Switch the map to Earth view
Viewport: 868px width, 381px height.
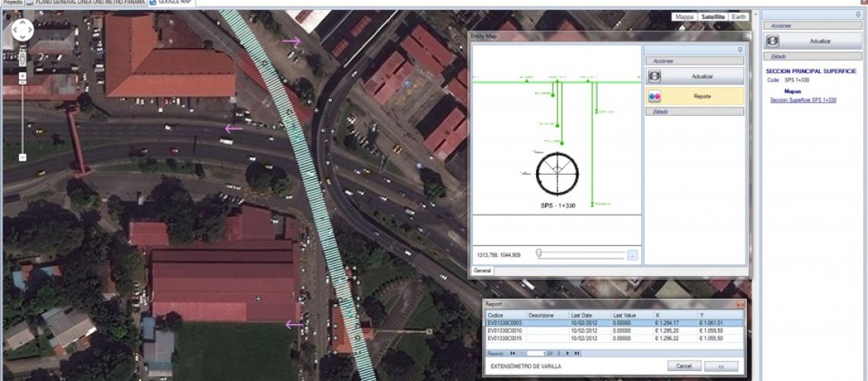[738, 17]
